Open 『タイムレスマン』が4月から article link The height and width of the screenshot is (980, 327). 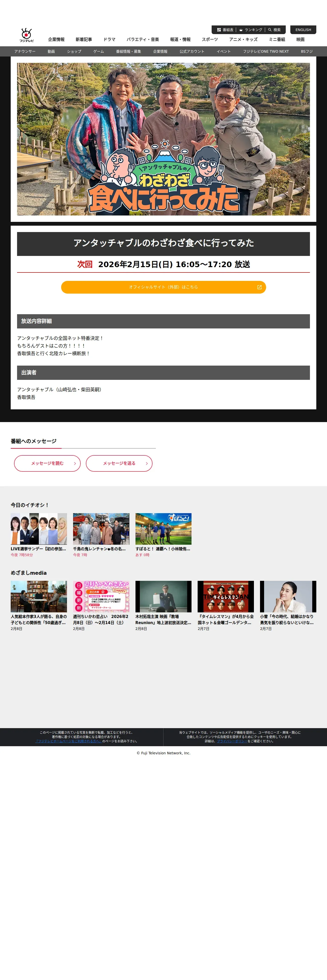226,619
